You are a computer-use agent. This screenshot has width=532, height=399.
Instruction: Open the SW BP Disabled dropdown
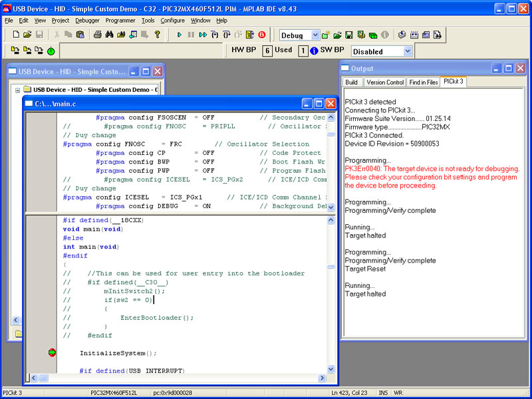(x=408, y=51)
